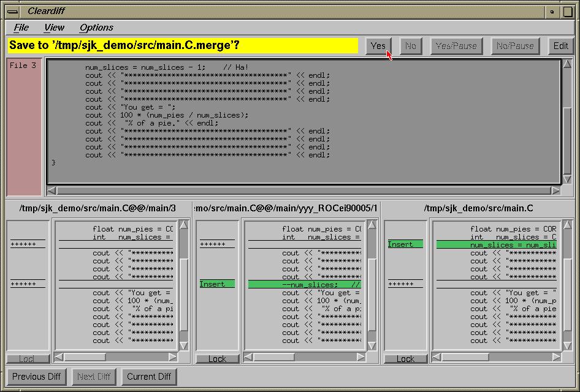Viewport: 580px width, 392px height.
Task: Select green Insert marker in middle pane
Action: (216, 284)
